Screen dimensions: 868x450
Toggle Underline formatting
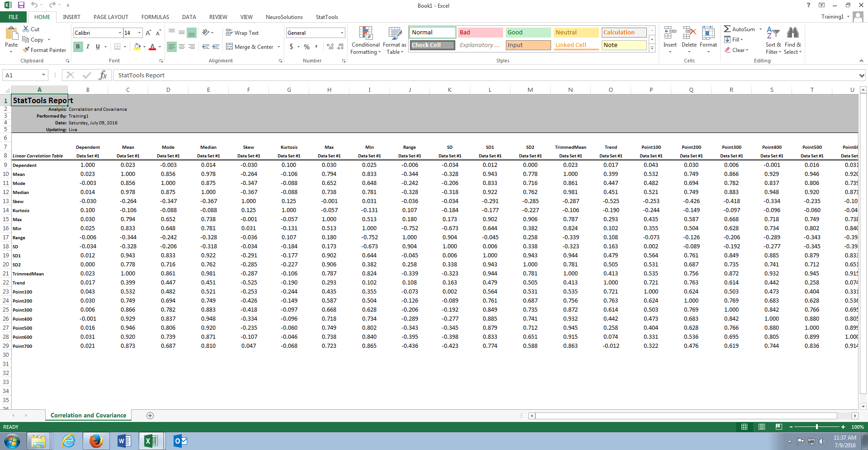[x=98, y=47]
